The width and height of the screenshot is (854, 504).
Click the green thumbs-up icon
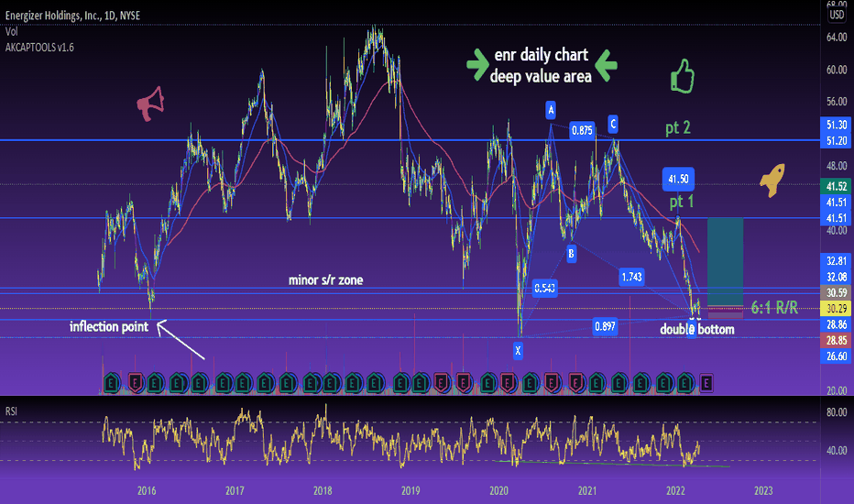click(683, 76)
